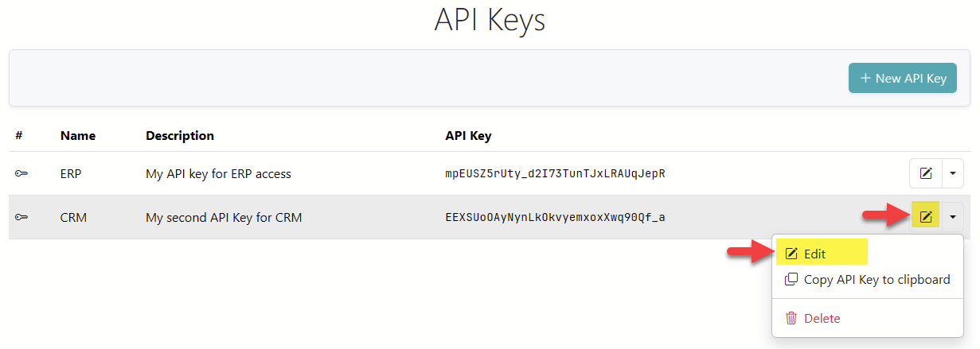Choose Delete from the dropdown menu
Viewport: 980px width, 349px height.
(x=822, y=318)
